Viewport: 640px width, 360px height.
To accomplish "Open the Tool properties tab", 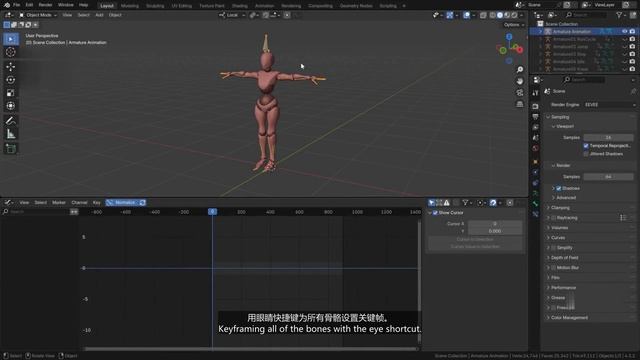I will point(536,93).
